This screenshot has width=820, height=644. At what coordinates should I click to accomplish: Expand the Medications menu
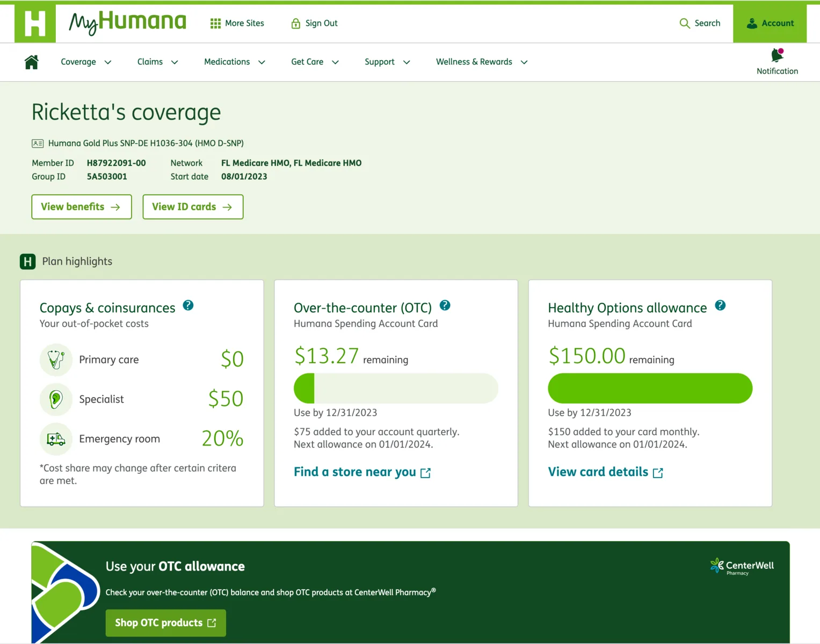(235, 62)
